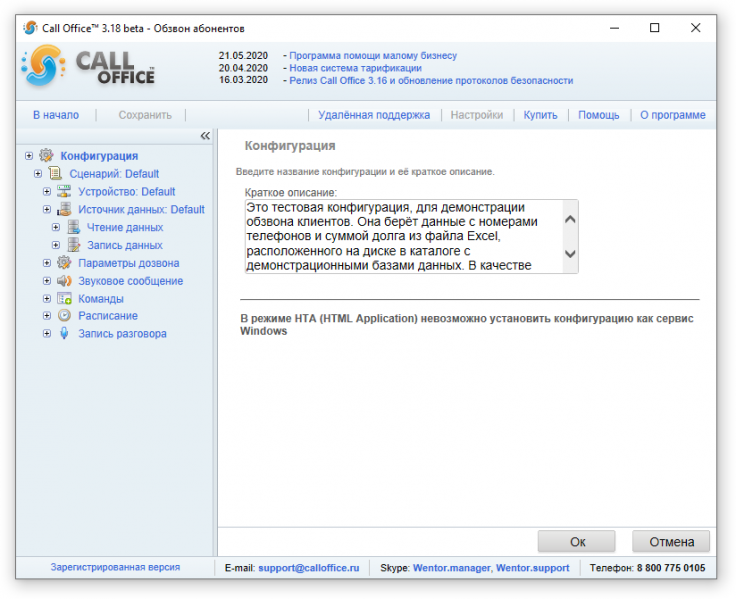Open Настройки menu item
This screenshot has width=736, height=599.
477,115
